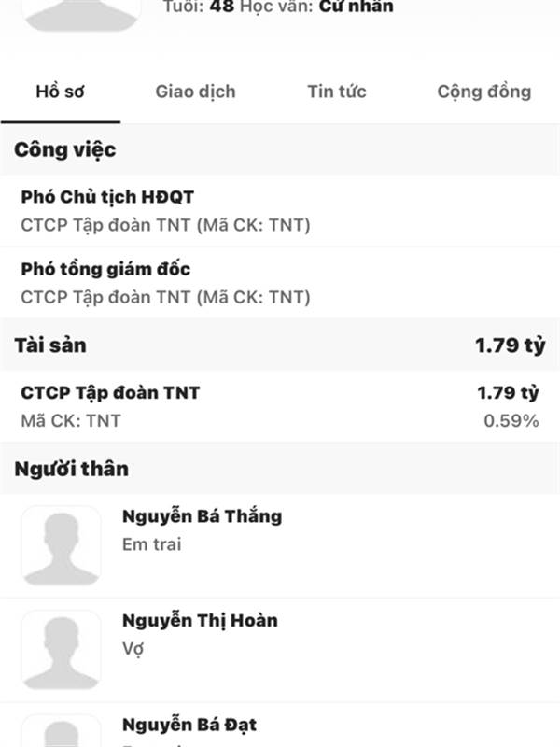This screenshot has height=747, width=560.
Task: Tap Mã CK: TNT under asset holding
Action: (x=71, y=421)
